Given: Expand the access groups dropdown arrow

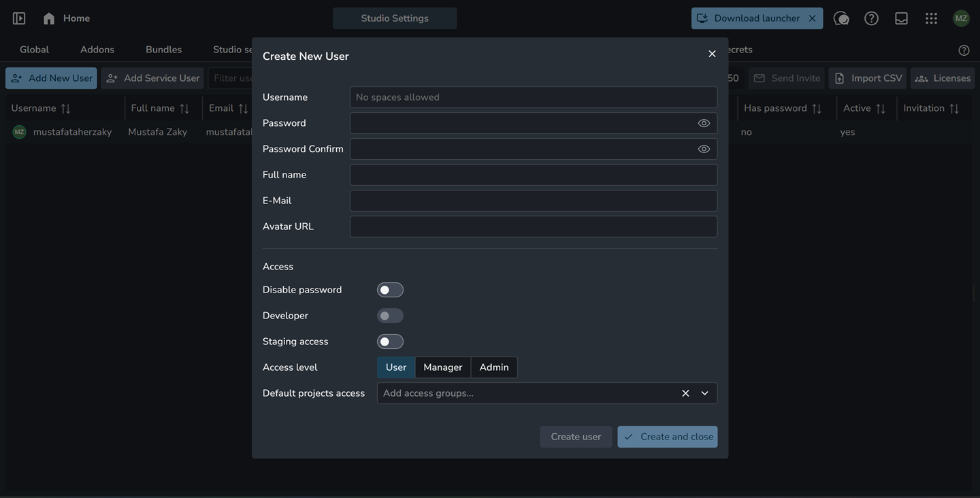Looking at the screenshot, I should coord(705,393).
